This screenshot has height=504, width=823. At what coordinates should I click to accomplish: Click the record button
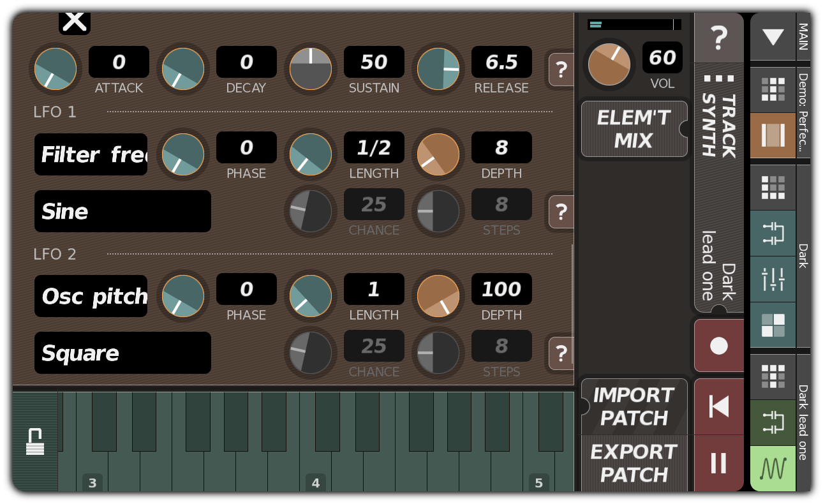click(719, 346)
